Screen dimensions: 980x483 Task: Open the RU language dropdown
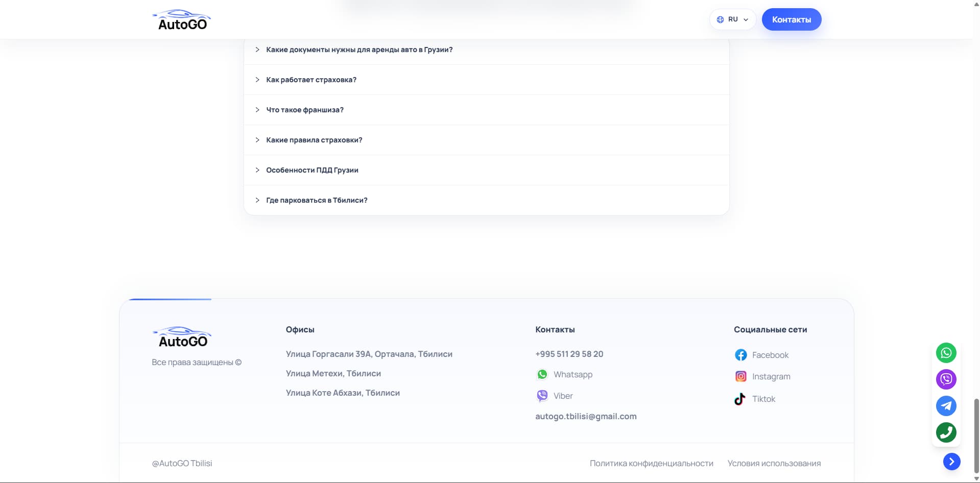732,19
